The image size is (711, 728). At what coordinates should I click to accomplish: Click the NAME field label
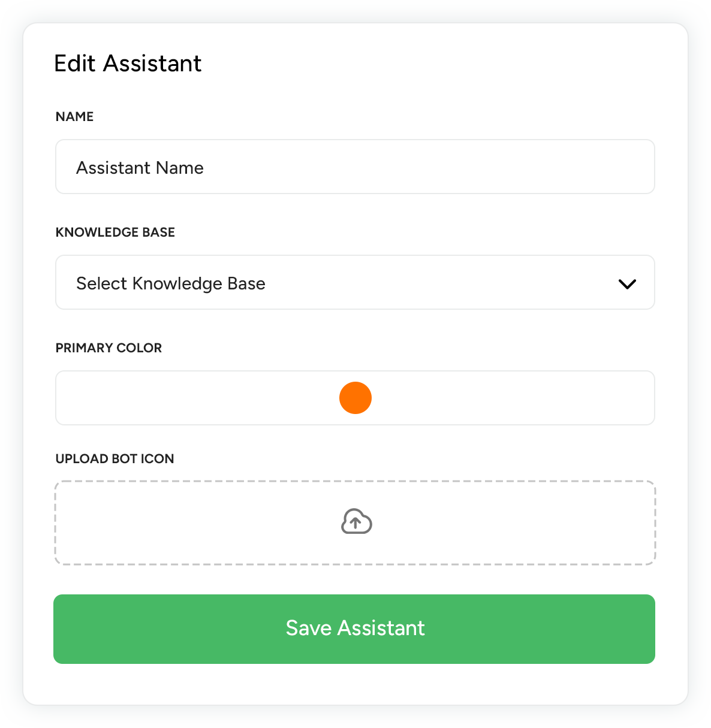75,117
